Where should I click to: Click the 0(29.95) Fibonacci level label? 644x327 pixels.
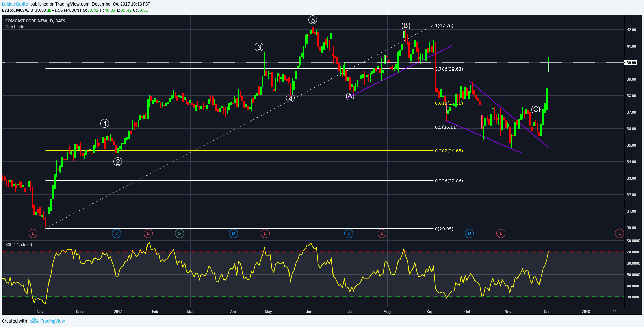(x=444, y=229)
